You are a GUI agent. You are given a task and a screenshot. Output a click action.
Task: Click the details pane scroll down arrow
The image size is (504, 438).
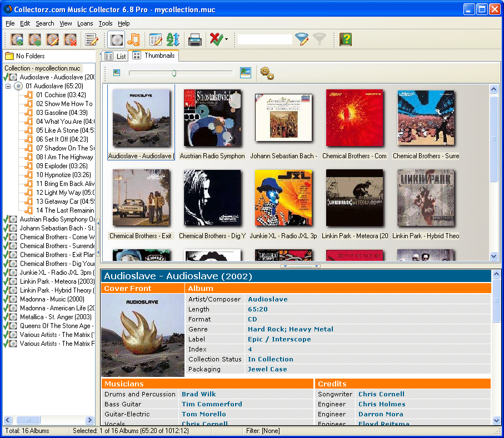coord(496,420)
